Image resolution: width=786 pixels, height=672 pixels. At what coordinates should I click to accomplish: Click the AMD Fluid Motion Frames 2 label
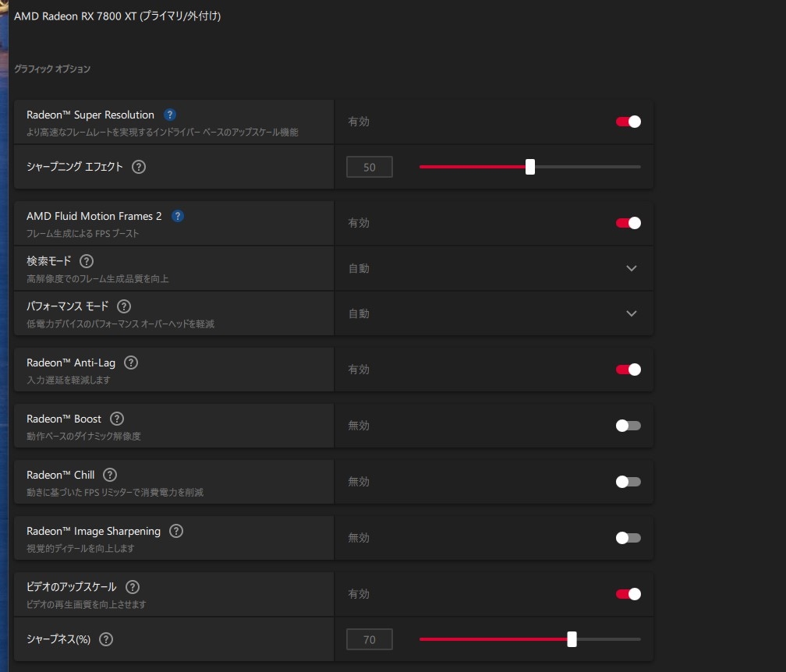coord(94,216)
